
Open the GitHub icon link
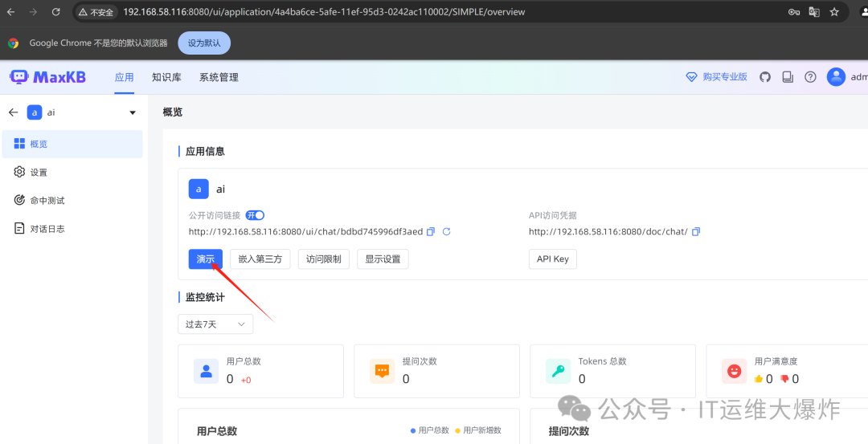click(765, 77)
